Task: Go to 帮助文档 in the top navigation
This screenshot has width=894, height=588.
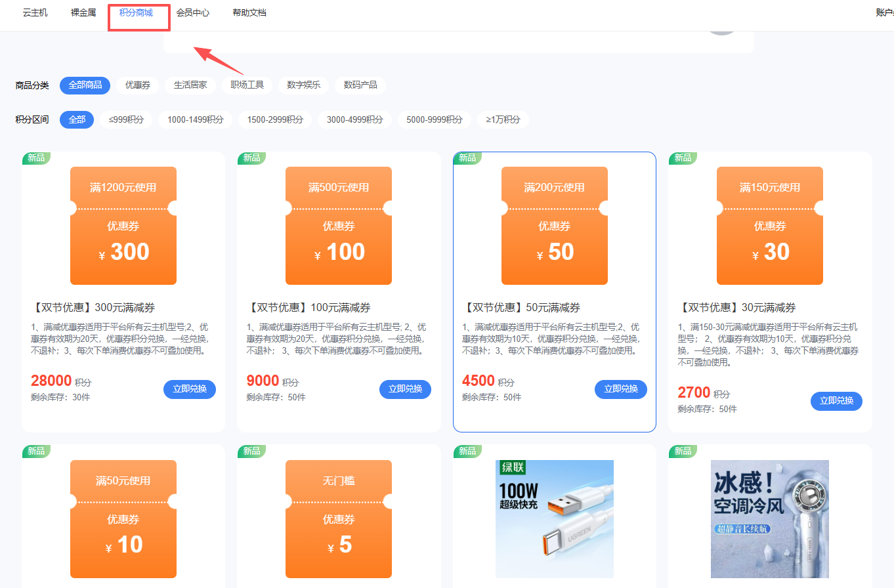Action: [x=249, y=13]
